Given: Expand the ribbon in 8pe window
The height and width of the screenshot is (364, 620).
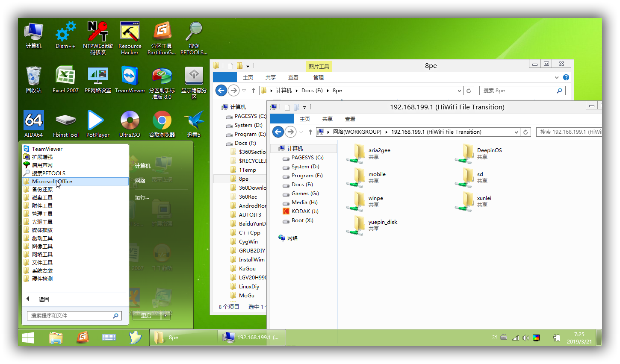Looking at the screenshot, I should (x=556, y=77).
